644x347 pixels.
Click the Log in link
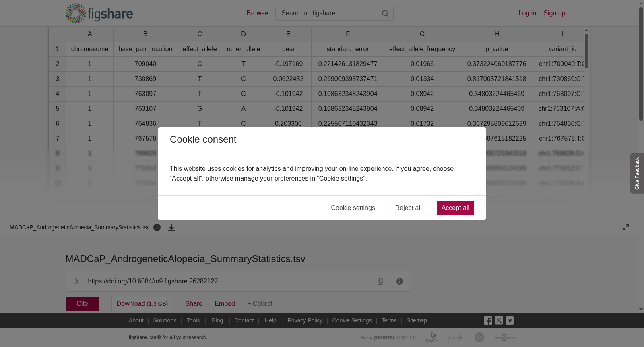tap(527, 13)
